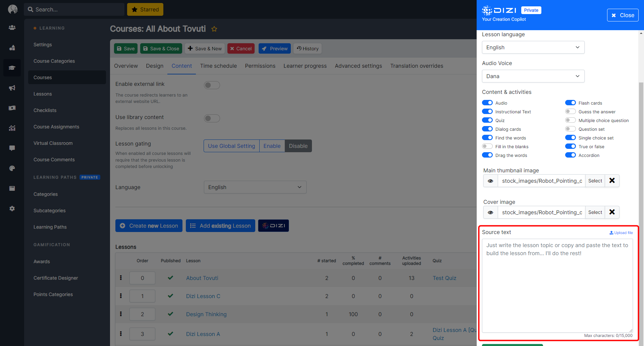Click the star icon beside course title
The height and width of the screenshot is (346, 644).
click(x=214, y=29)
